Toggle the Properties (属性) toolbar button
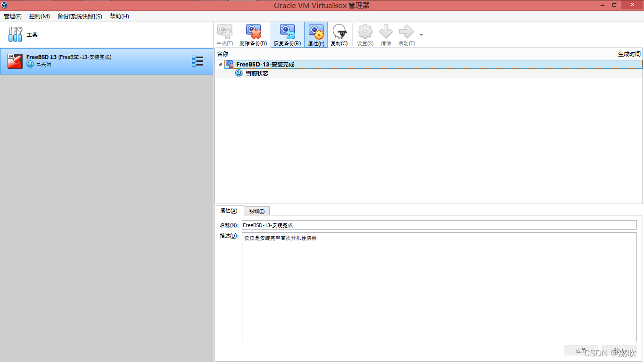The image size is (644, 362). point(316,35)
